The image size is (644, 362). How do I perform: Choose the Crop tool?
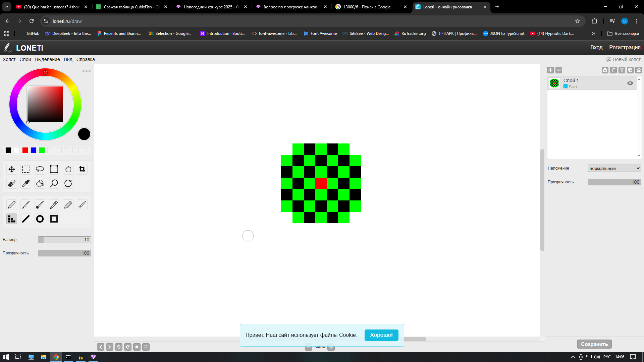coord(82,169)
